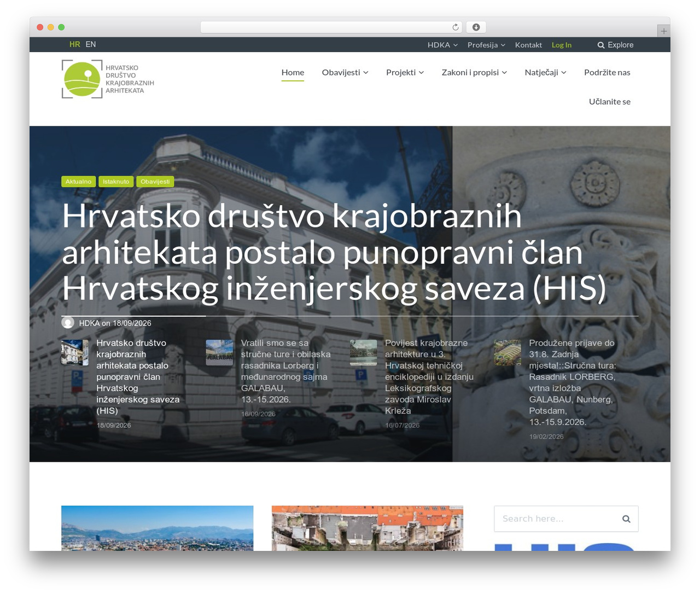The image size is (700, 593).
Task: Open the Kontakt page
Action: click(x=528, y=45)
